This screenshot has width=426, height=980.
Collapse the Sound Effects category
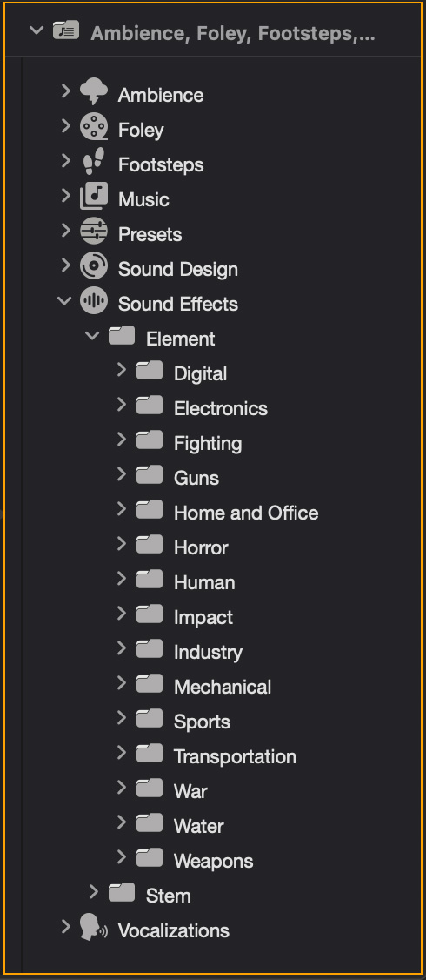(x=65, y=301)
